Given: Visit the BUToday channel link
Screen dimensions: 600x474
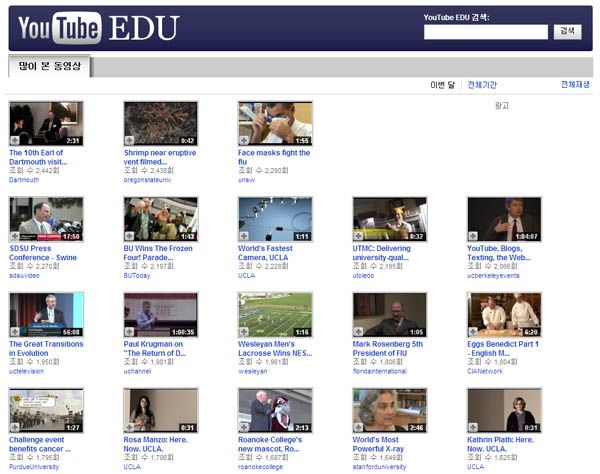Looking at the screenshot, I should [137, 275].
